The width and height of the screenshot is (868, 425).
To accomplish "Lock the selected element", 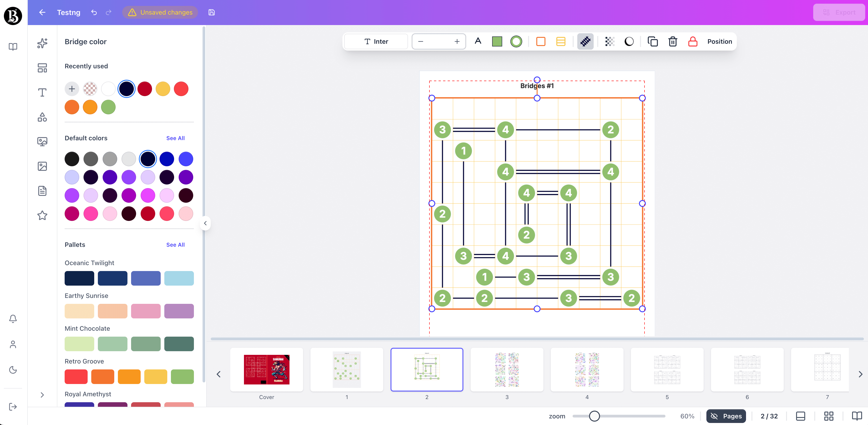I will coord(693,41).
